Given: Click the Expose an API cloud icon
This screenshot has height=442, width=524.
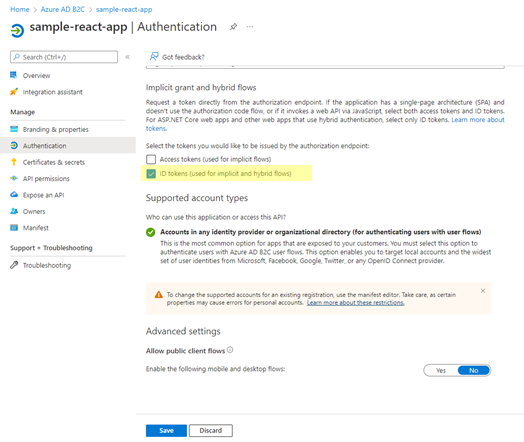Looking at the screenshot, I should [14, 194].
